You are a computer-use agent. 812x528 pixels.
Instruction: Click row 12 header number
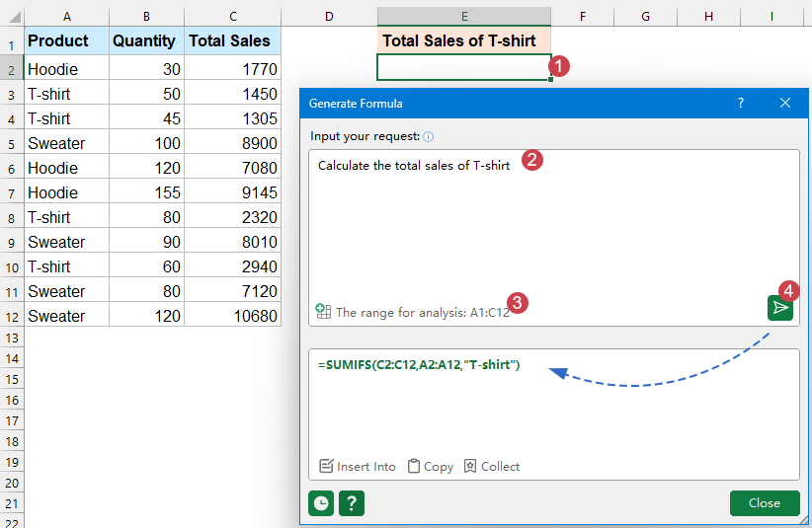coord(11,316)
